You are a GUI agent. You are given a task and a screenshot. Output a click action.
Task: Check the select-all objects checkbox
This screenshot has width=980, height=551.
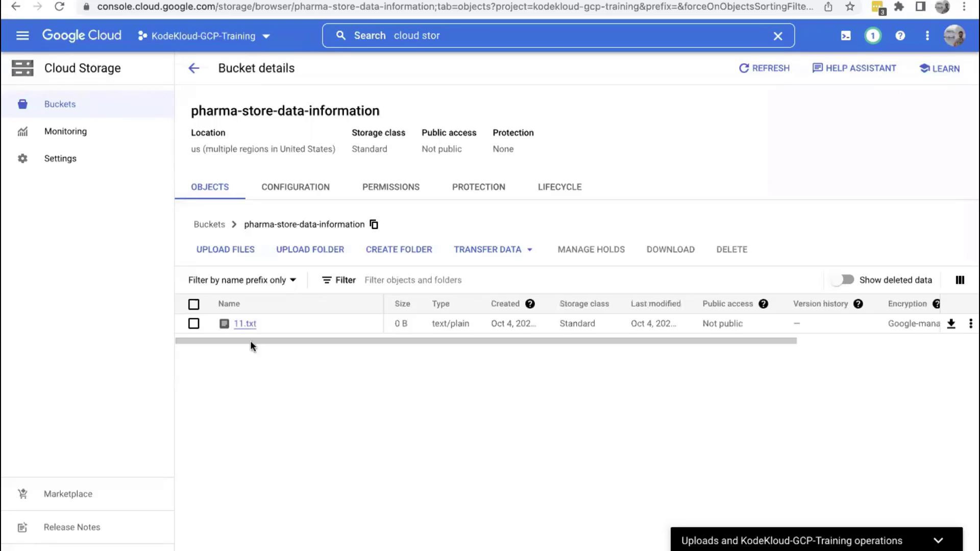coord(193,304)
